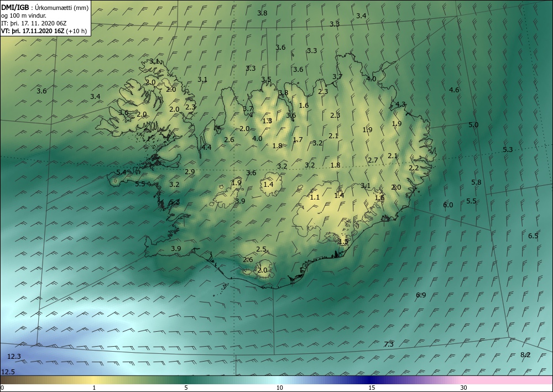Click the colorbar tick label '10'
The width and height of the screenshot is (553, 392).
[279, 388]
